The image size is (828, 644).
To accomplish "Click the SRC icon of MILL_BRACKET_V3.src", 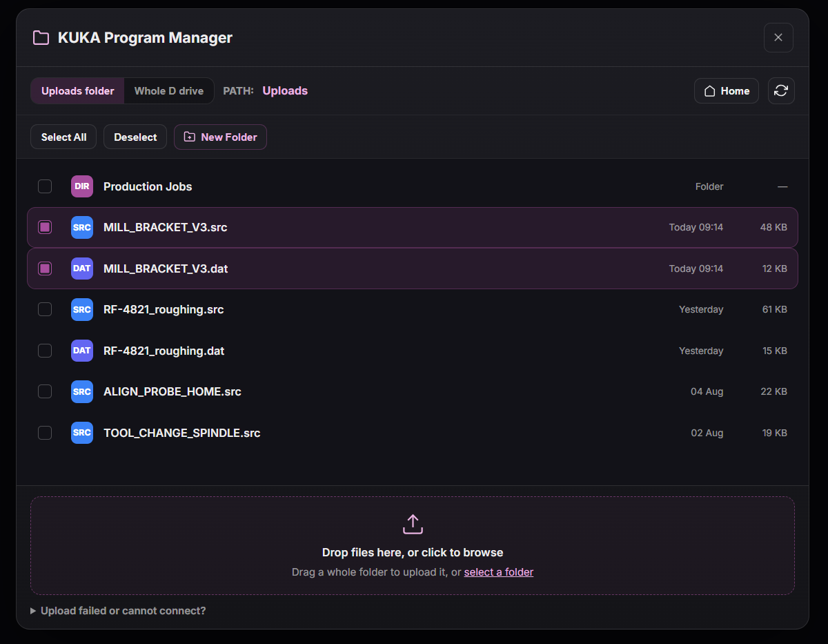I will [82, 227].
